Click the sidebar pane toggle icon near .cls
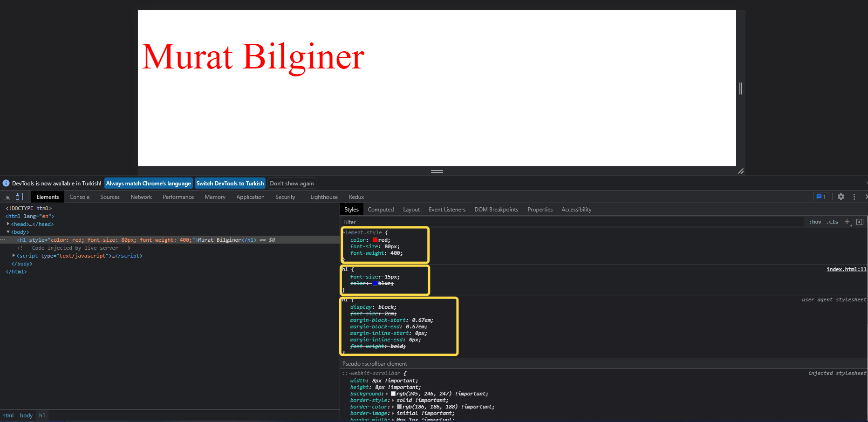 860,222
